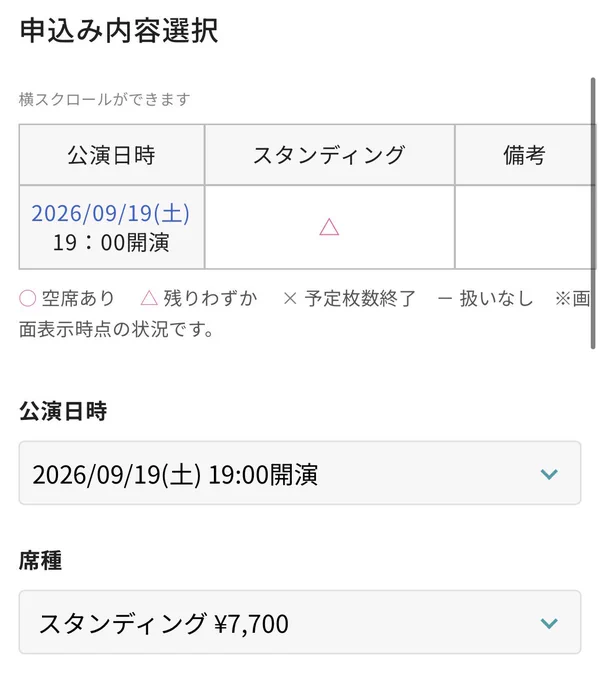Click the circle 空席あり legend icon

[x=27, y=298]
